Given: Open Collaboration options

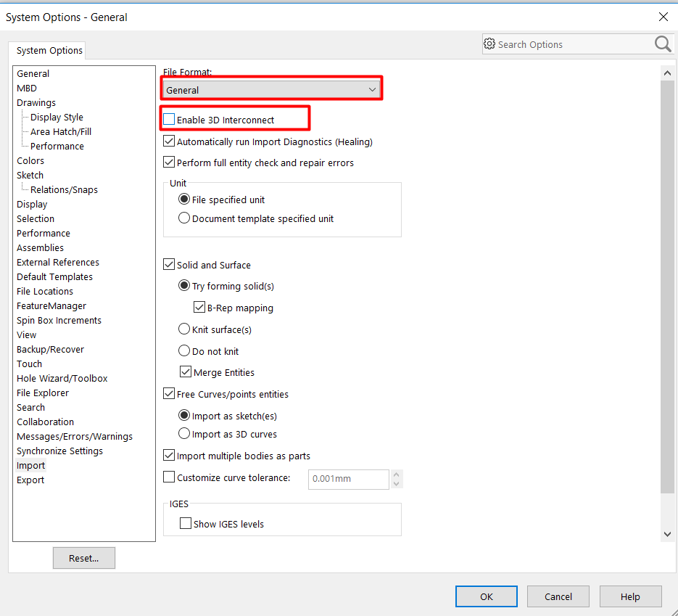Looking at the screenshot, I should (46, 422).
